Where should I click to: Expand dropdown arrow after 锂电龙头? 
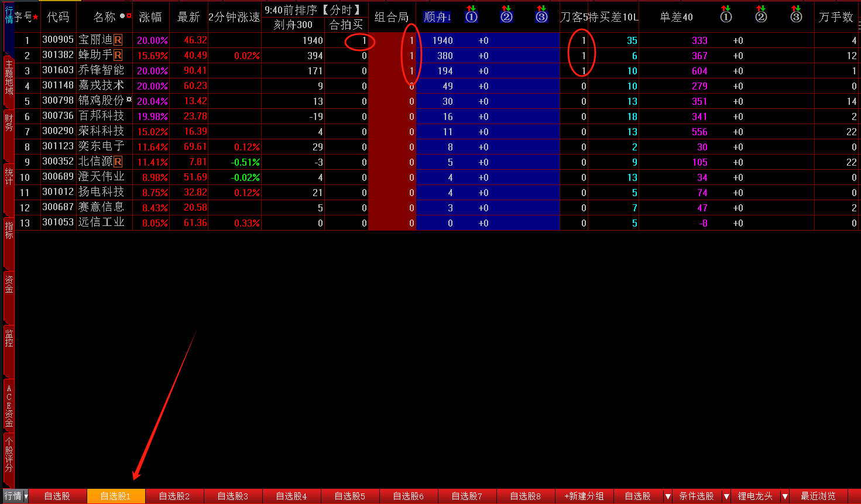pos(785,496)
